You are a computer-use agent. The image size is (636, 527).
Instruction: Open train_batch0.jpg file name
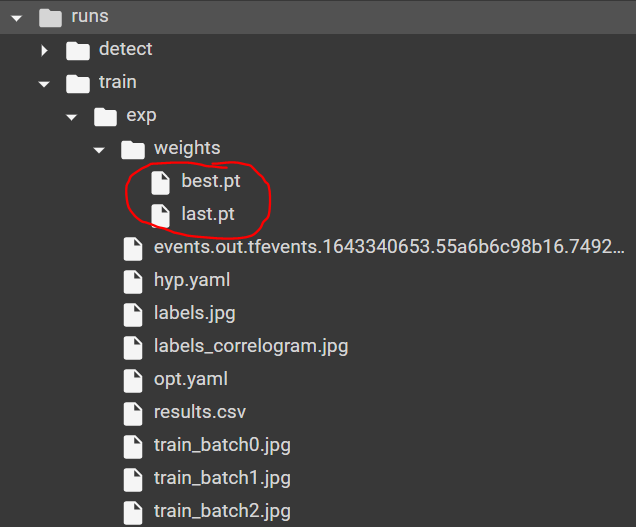tap(222, 445)
